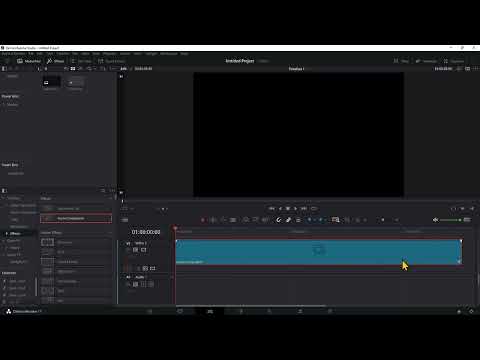
Task: Expand the Audio FX tree node
Action: [3, 255]
